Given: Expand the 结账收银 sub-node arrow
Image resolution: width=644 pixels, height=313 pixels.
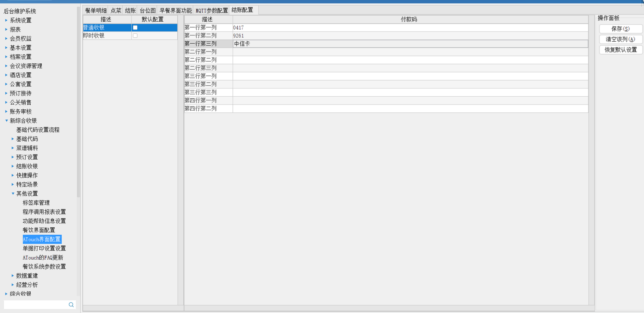Looking at the screenshot, I should [13, 166].
